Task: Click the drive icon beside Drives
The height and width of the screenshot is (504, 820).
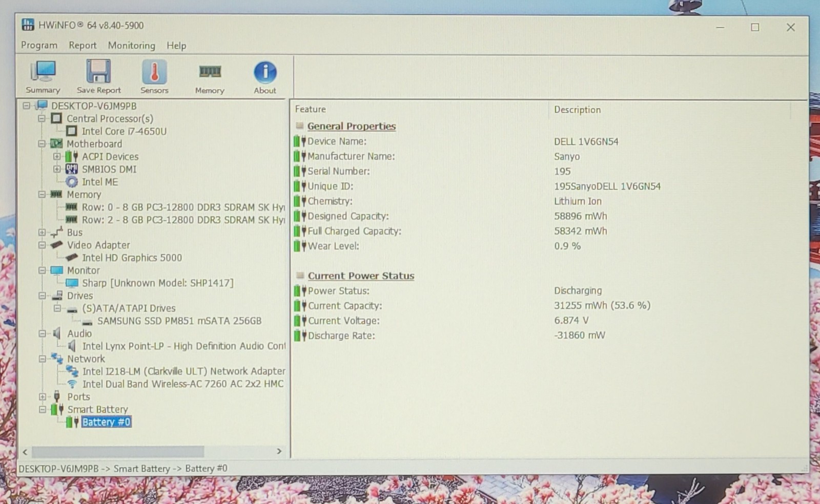Action: click(x=57, y=296)
